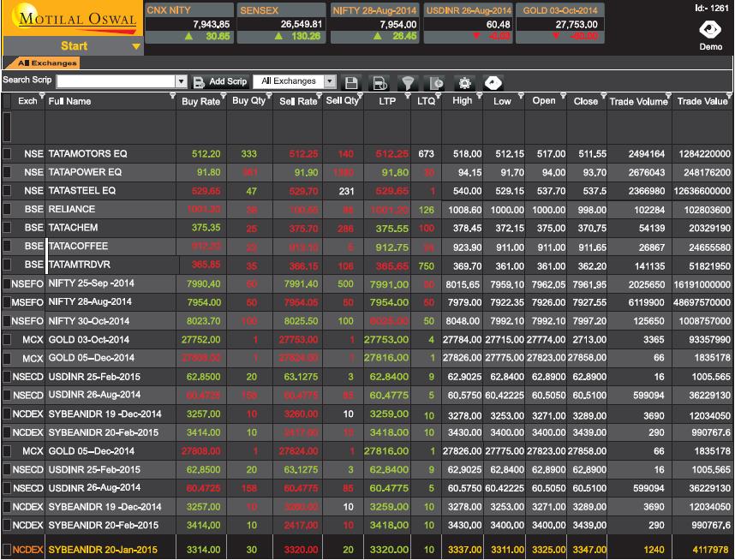This screenshot has width=735, height=560.
Task: Click the filter icon on High column
Action: (x=479, y=96)
